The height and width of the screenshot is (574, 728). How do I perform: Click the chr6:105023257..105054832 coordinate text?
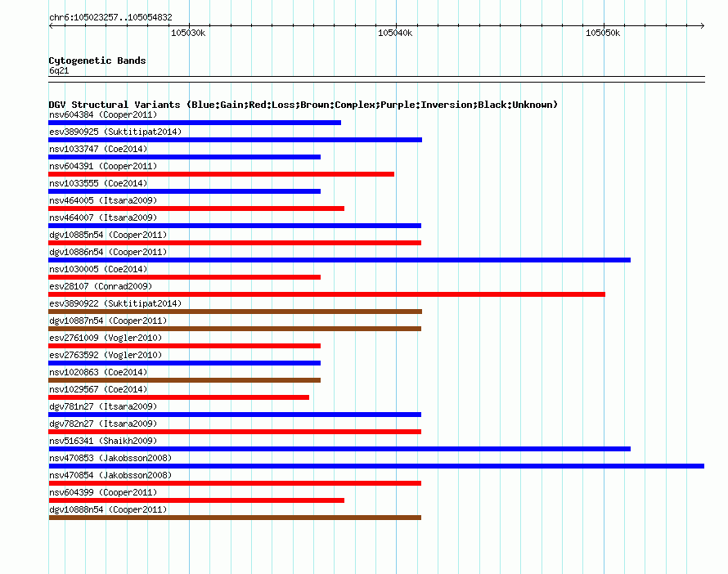coord(110,17)
